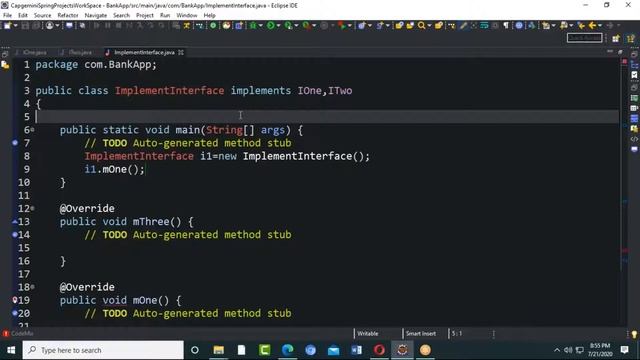The image size is (640, 360).
Task: Expand the Back navigation dropdown
Action: 600,26
